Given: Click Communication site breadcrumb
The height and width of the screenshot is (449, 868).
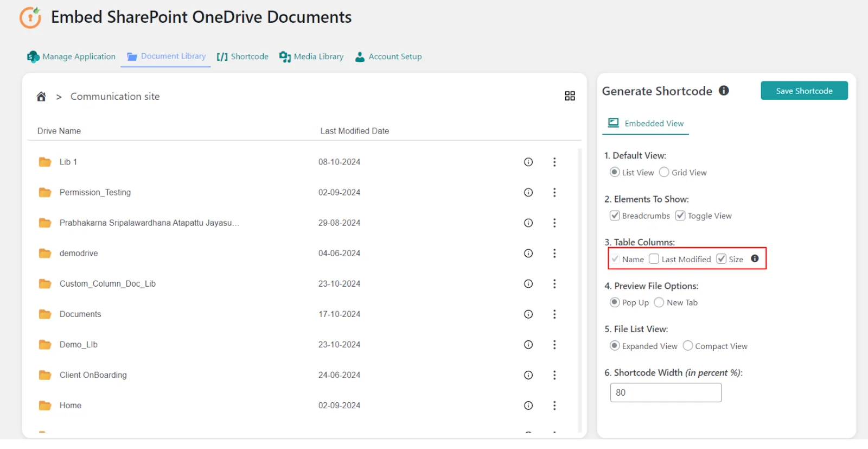Looking at the screenshot, I should coord(115,97).
